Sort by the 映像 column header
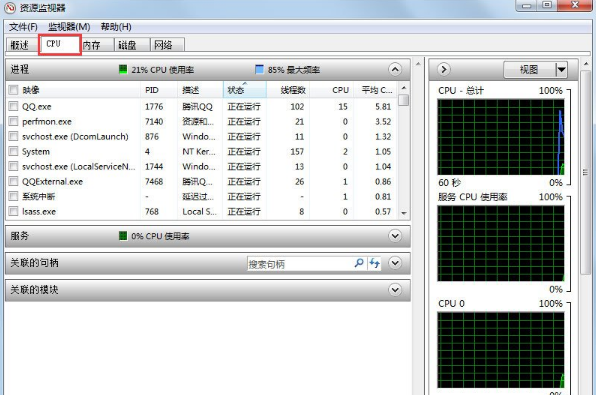596x395 pixels. 79,90
